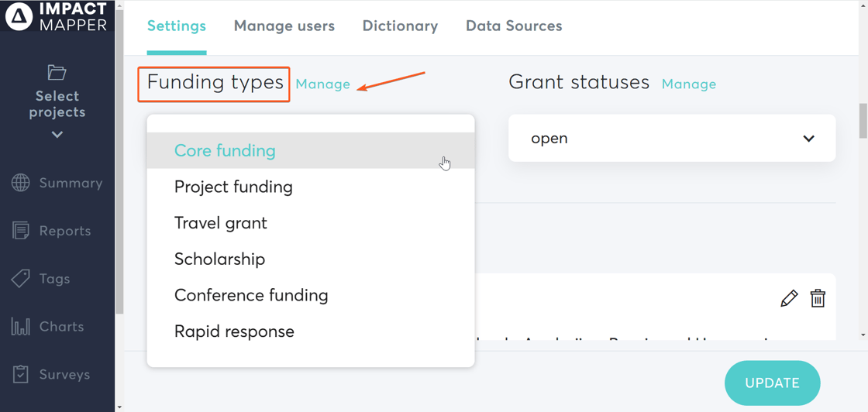This screenshot has width=868, height=412.
Task: Click the pencil edit icon
Action: [789, 299]
